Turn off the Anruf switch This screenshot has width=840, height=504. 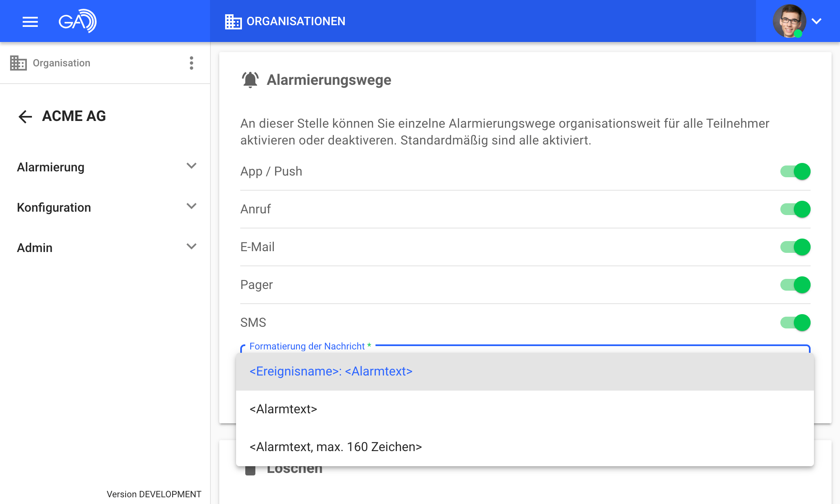point(795,209)
